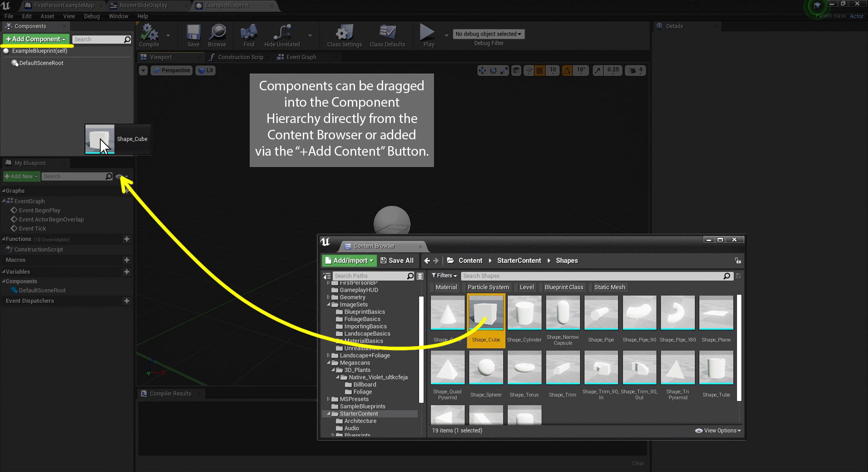
Task: Open Add New dropdown in My Blueprint
Action: tap(21, 176)
